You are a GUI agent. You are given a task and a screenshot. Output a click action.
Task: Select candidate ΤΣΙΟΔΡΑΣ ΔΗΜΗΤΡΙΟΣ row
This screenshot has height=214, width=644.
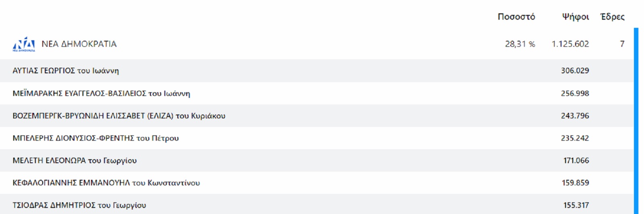pos(317,204)
